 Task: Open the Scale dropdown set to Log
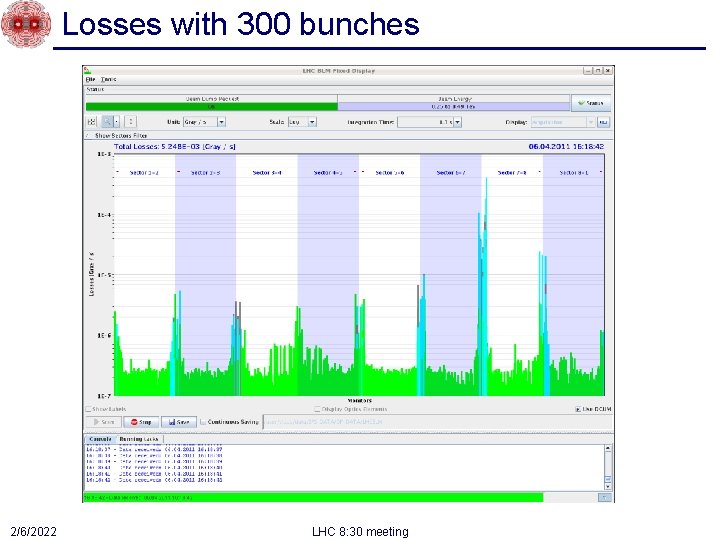[302, 122]
